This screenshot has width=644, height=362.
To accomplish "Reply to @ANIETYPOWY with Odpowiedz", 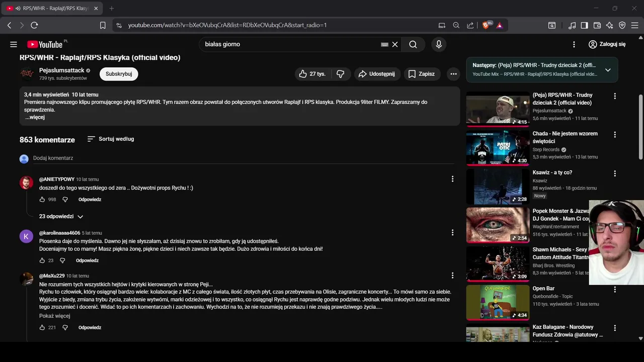I will coord(90,200).
